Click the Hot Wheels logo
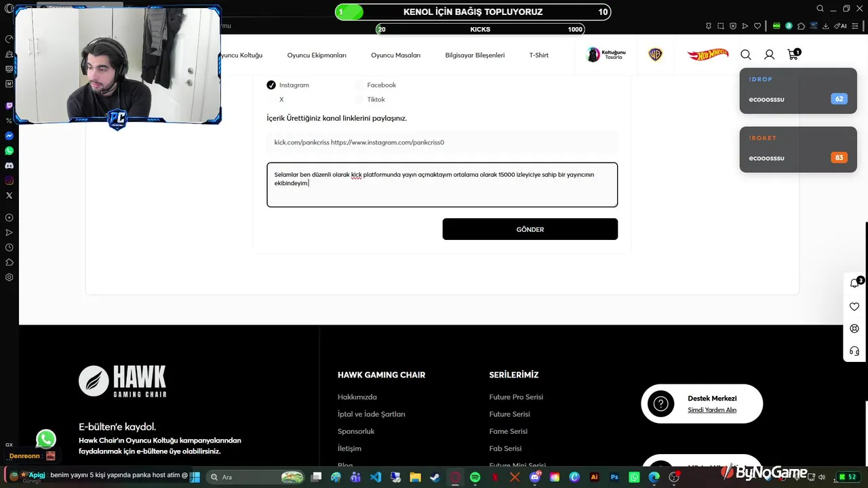 (x=707, y=54)
